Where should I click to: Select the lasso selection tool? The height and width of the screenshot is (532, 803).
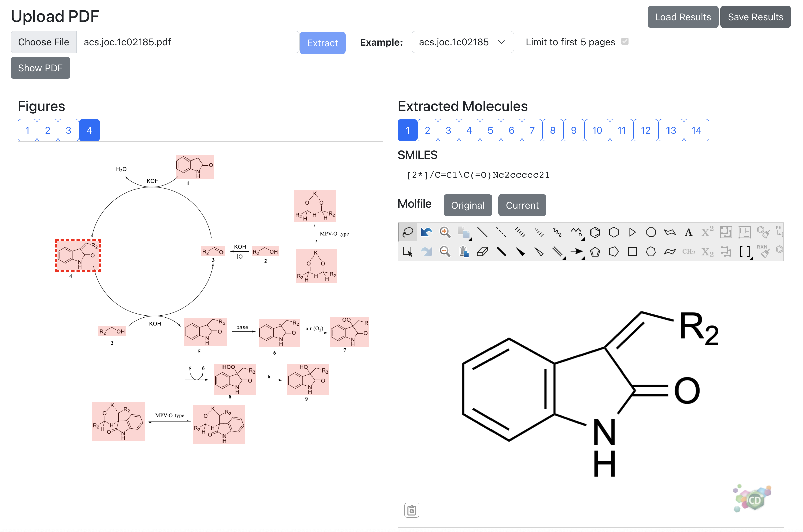[x=407, y=232]
